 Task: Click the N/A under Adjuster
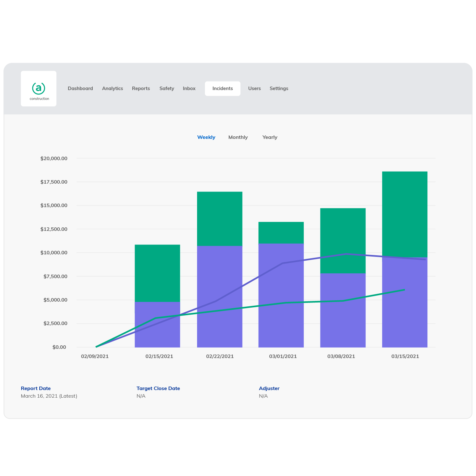click(263, 396)
